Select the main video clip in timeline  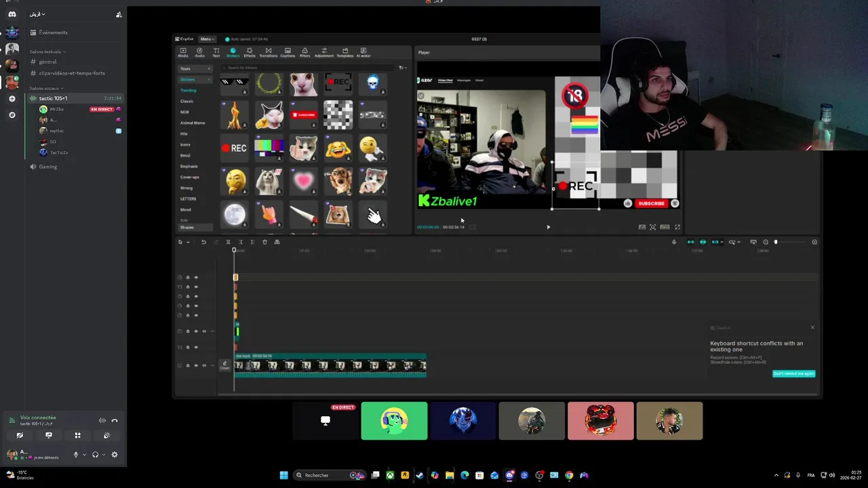coord(330,365)
